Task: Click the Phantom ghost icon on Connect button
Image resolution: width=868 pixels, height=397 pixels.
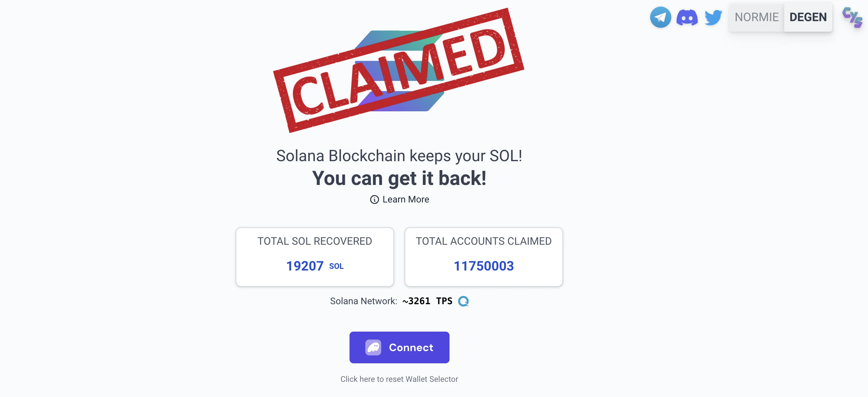Action: (374, 347)
